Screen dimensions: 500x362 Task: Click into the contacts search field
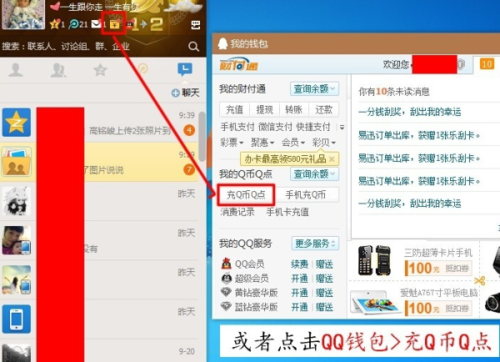pyautogui.click(x=93, y=46)
